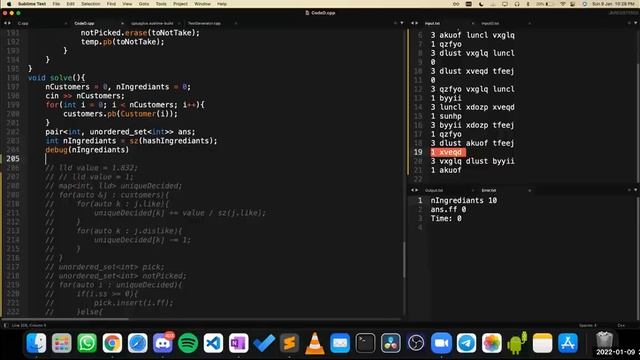Open tab list dropdown in code pane
The width and height of the screenshot is (640, 360).
pos(402,23)
